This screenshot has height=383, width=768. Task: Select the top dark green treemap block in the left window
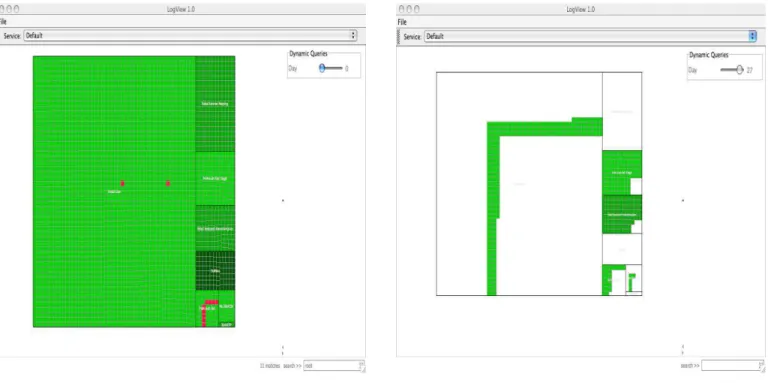[x=215, y=104]
